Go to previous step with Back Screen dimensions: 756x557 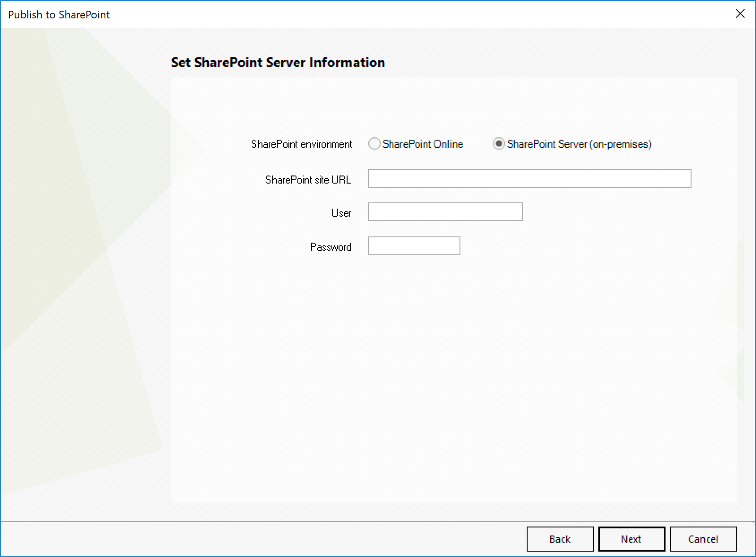coord(560,539)
